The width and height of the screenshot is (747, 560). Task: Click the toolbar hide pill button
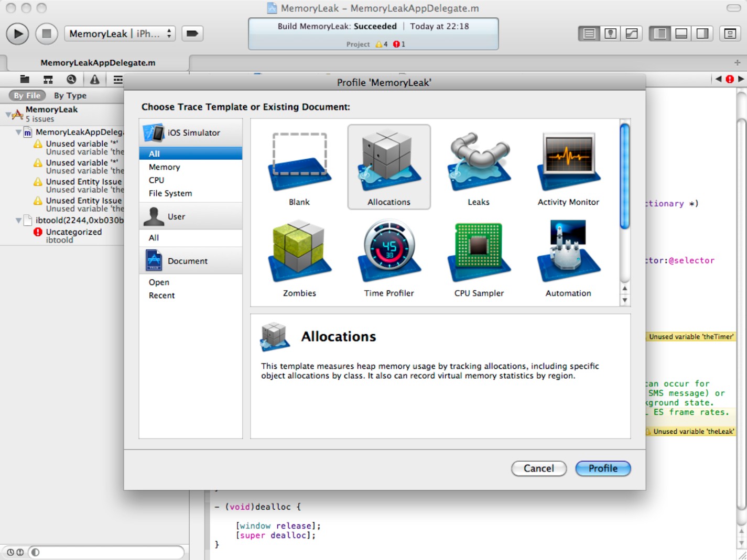pyautogui.click(x=733, y=8)
